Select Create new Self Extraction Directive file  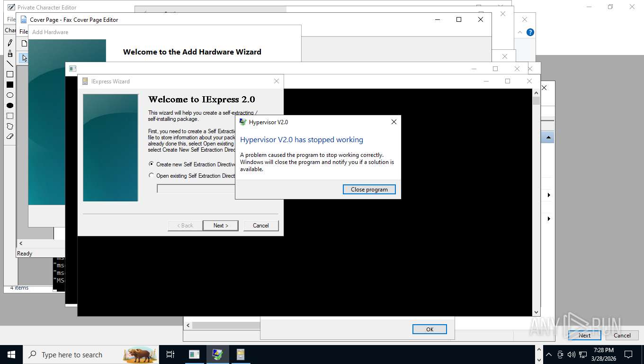tap(152, 164)
